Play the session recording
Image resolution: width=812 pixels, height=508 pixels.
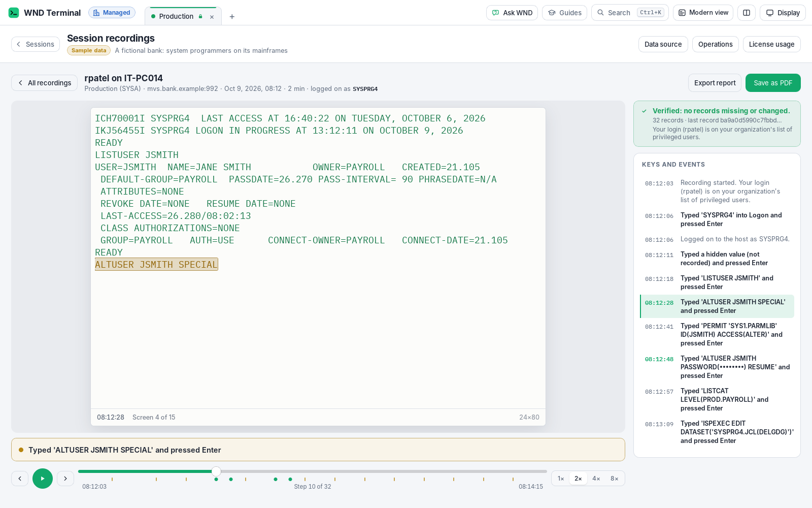[x=43, y=479]
